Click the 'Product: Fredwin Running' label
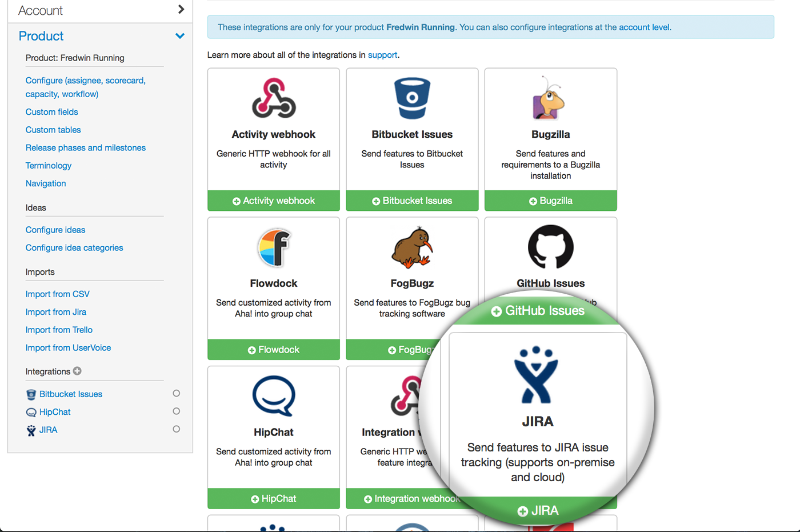The width and height of the screenshot is (800, 532). pos(75,58)
